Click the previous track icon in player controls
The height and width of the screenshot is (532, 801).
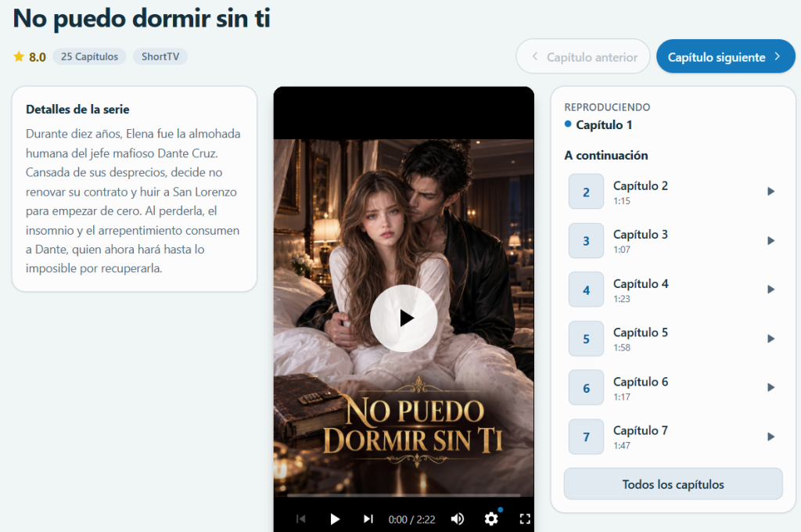301,519
